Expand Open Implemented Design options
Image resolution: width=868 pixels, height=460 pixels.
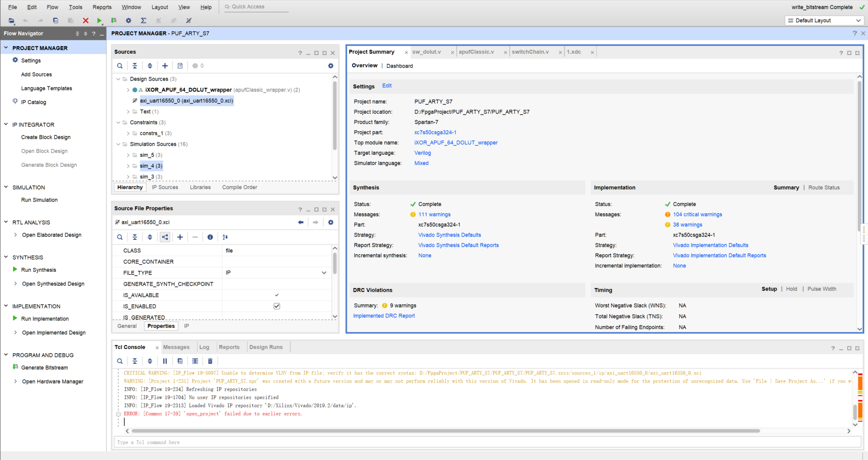coord(16,332)
